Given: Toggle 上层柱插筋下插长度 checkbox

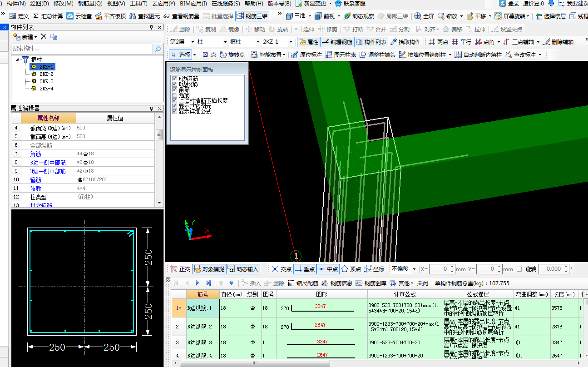Looking at the screenshot, I should (174, 100).
